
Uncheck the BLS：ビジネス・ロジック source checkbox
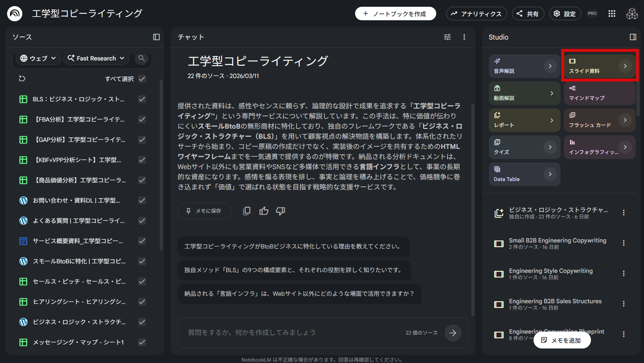(x=142, y=99)
